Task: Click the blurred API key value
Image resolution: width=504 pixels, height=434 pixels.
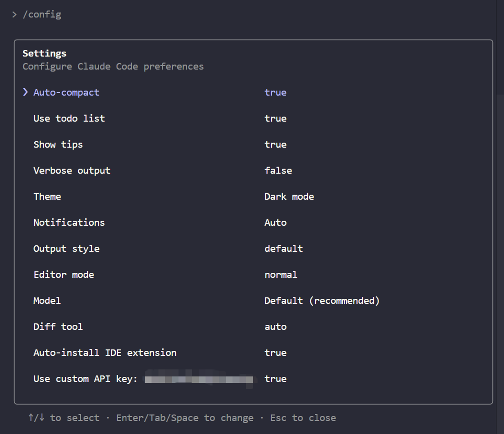Action: pos(199,379)
